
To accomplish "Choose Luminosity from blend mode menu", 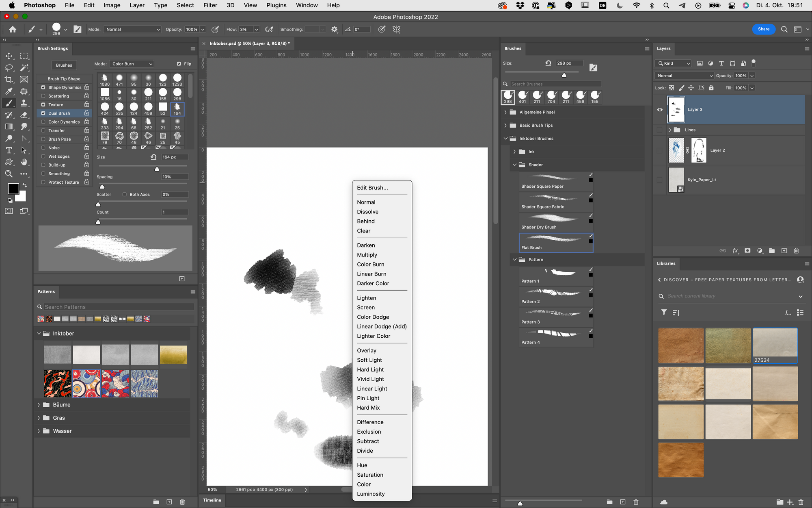I will tap(371, 494).
